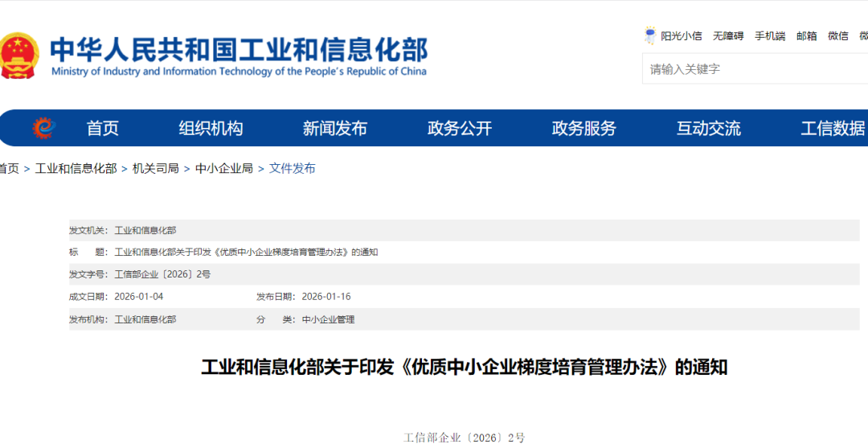Click the 阳光小信 robot mascot icon

(650, 35)
